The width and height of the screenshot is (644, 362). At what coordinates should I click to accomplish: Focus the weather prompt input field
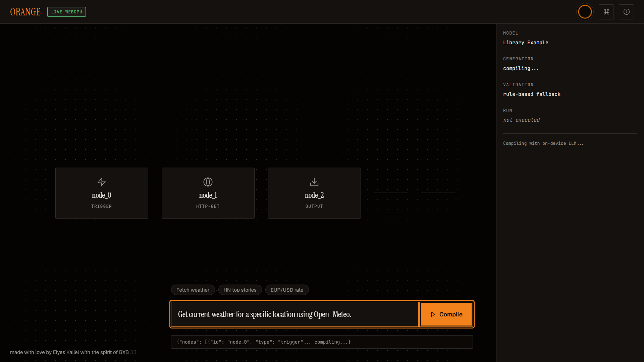click(x=295, y=314)
